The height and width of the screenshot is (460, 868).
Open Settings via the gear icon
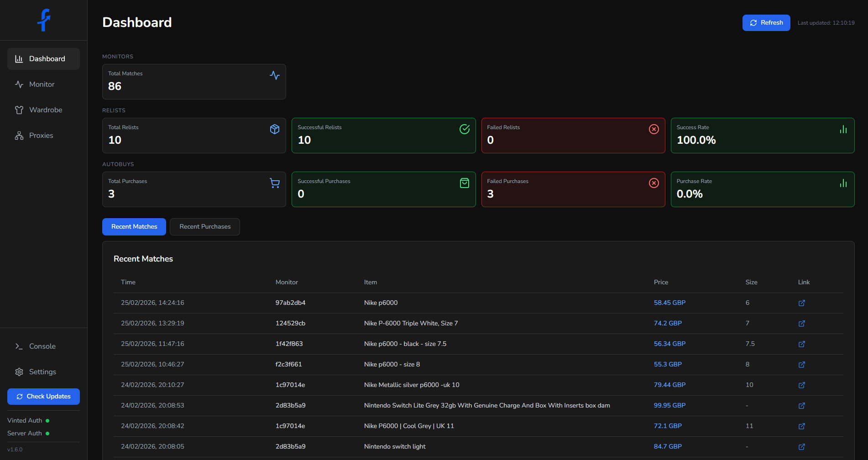[20, 371]
